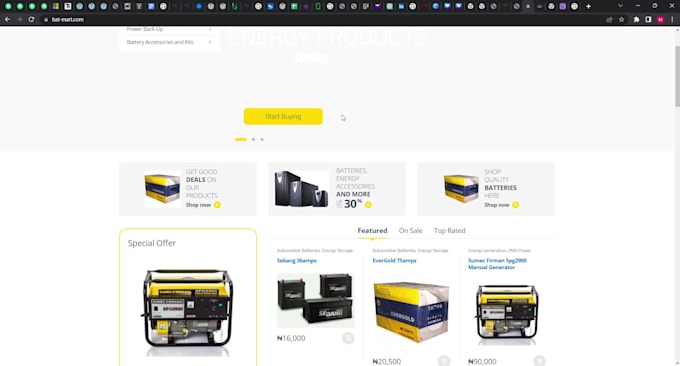Select the third slider indicator dot
The image size is (680, 366).
pyautogui.click(x=262, y=140)
